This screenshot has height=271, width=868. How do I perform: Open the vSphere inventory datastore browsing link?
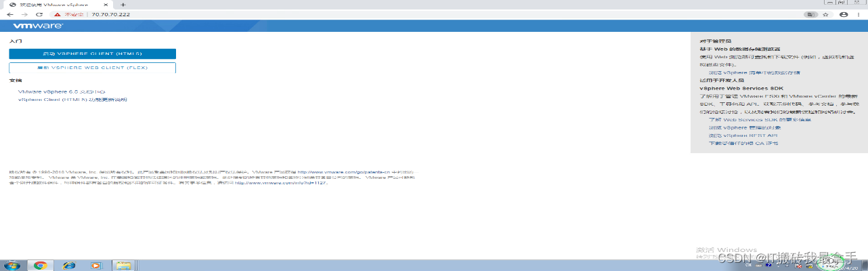[754, 72]
